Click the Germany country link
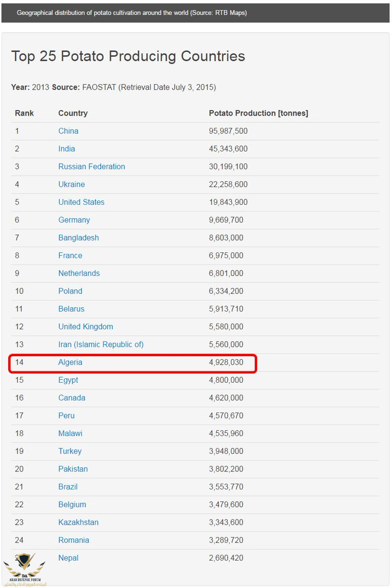392x588 pixels. (x=74, y=220)
